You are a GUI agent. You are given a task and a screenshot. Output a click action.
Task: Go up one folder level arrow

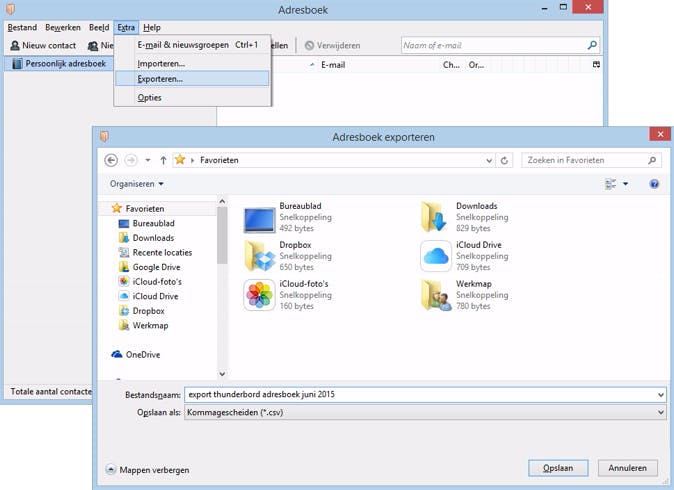(x=163, y=160)
